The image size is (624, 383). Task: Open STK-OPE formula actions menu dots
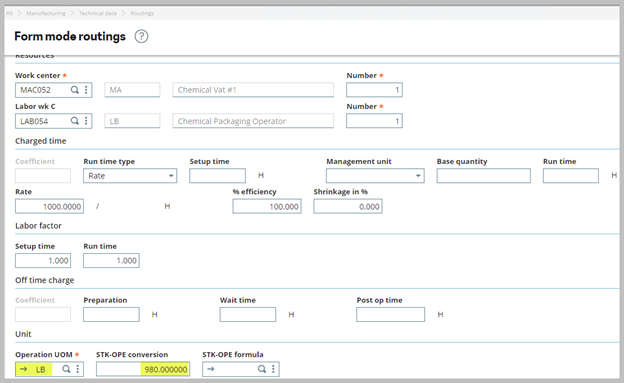click(273, 369)
